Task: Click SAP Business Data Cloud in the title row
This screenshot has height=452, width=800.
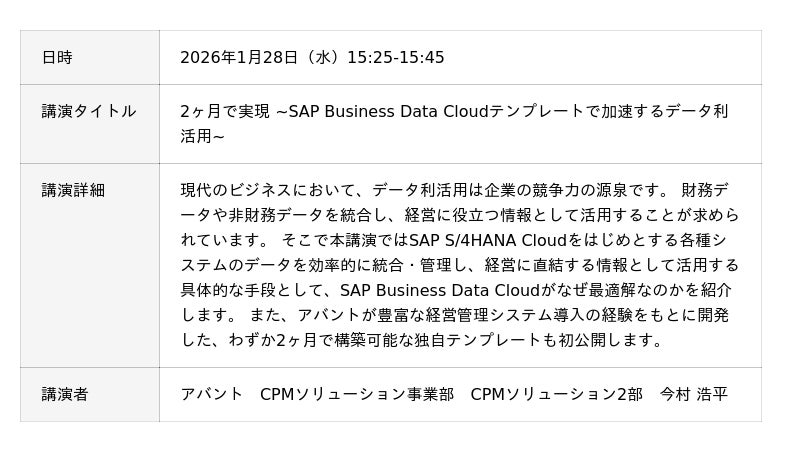Action: coord(388,111)
